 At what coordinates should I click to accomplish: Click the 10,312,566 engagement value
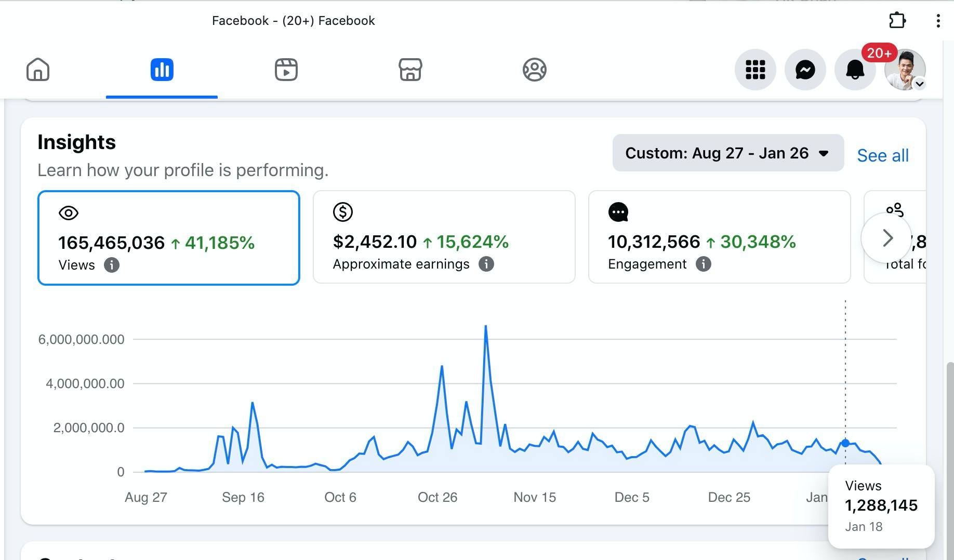point(654,242)
